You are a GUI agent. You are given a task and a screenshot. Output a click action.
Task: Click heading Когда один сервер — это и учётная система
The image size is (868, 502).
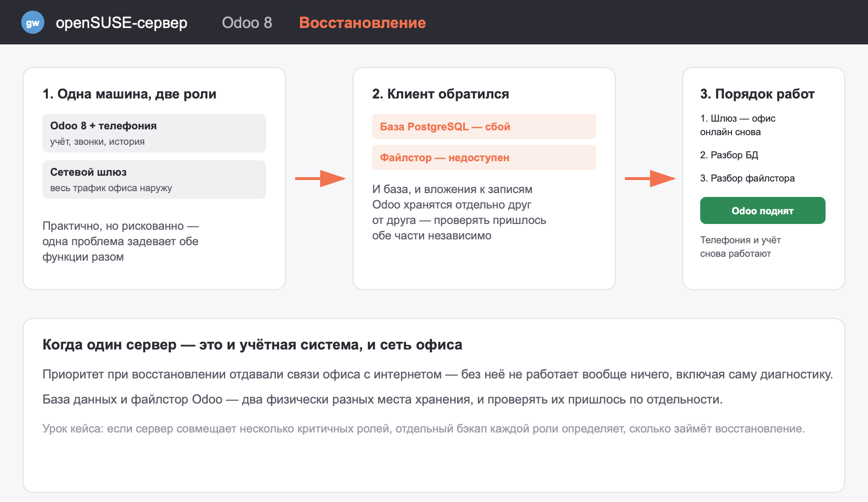252,345
